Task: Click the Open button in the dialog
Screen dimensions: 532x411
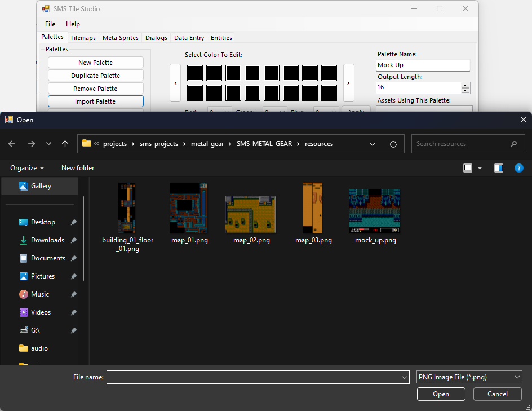Action: [x=441, y=394]
